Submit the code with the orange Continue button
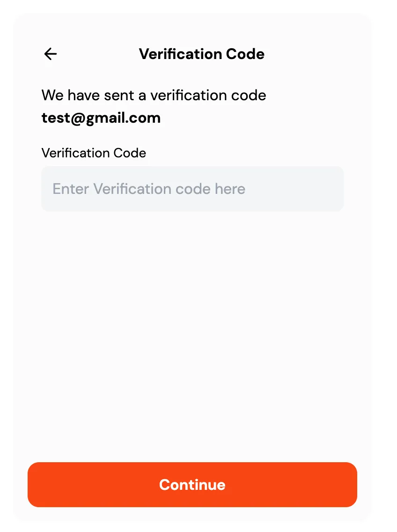397x532 pixels. [x=192, y=484]
